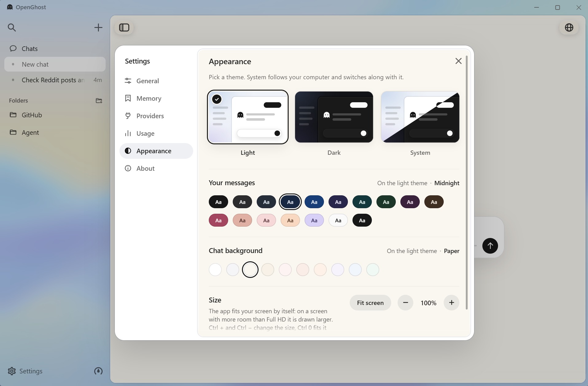Click the send arrow button
This screenshot has height=386, width=588.
pos(490,246)
